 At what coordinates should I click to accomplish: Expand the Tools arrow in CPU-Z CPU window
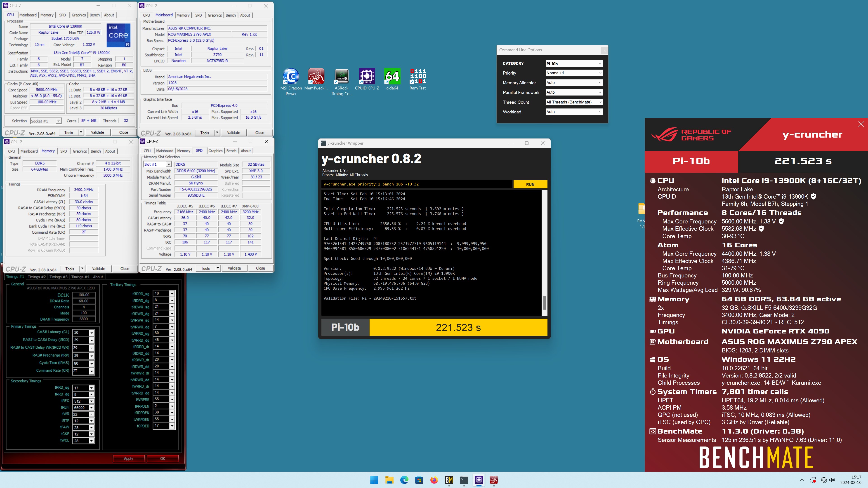81,132
